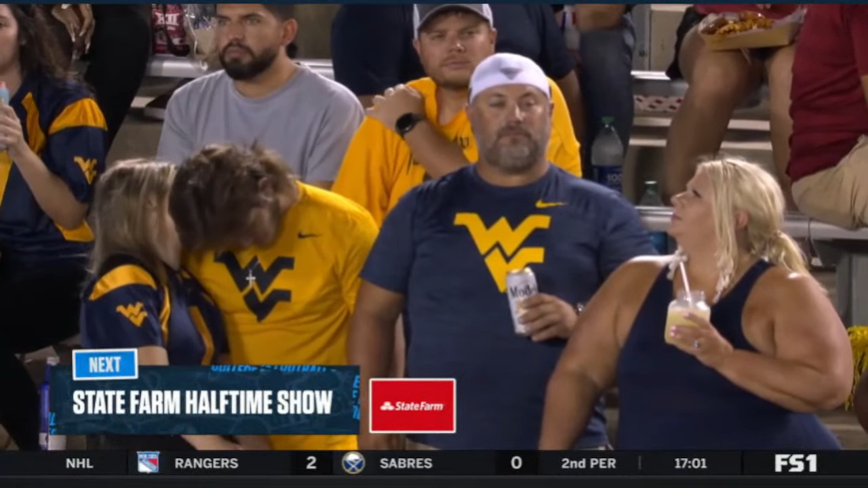
Task: Click the 2nd PER period indicator
Action: tap(589, 464)
